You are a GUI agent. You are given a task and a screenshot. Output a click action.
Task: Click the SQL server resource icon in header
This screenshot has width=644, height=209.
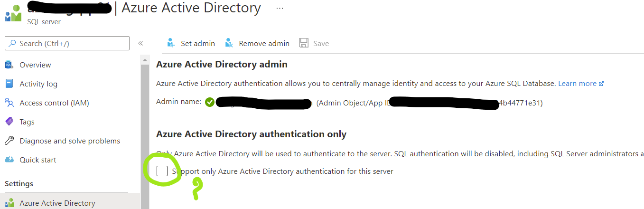[13, 13]
